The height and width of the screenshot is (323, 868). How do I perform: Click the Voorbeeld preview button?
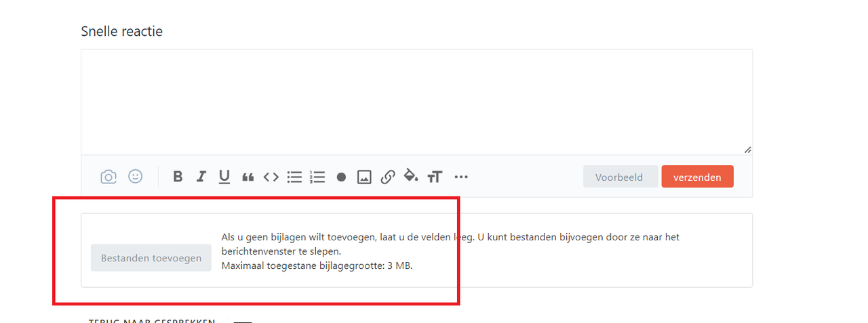pos(620,177)
